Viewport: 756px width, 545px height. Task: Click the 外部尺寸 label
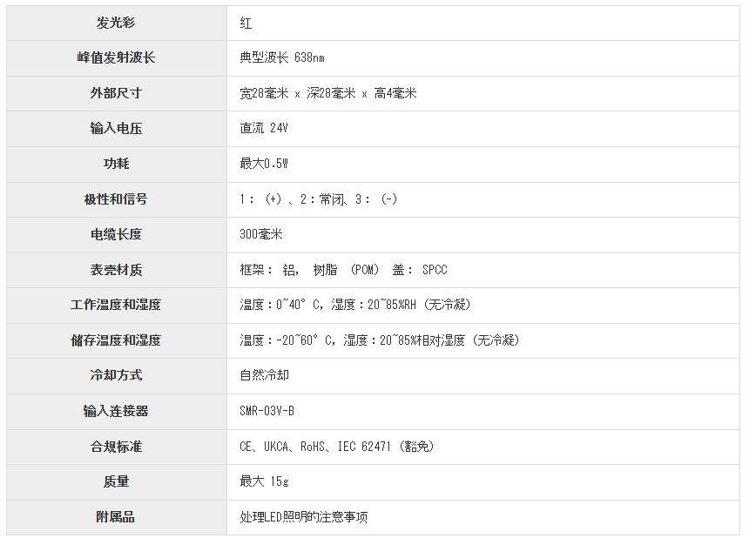click(116, 93)
